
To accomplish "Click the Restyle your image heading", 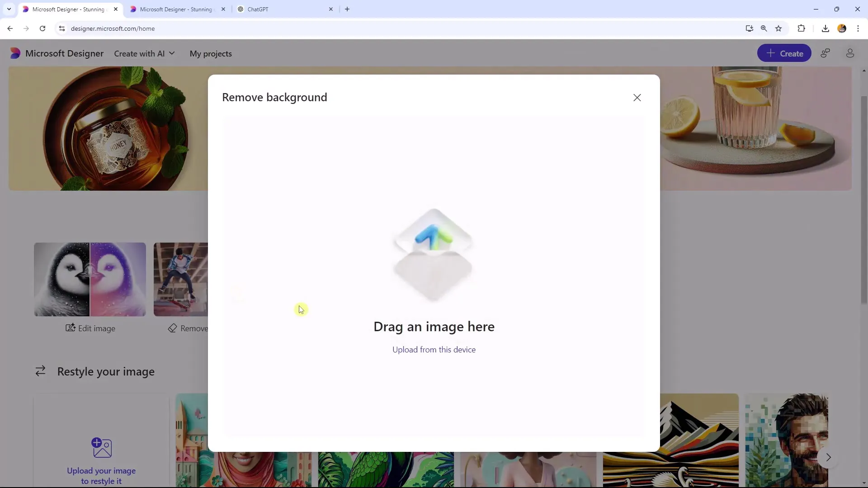I will pyautogui.click(x=106, y=372).
